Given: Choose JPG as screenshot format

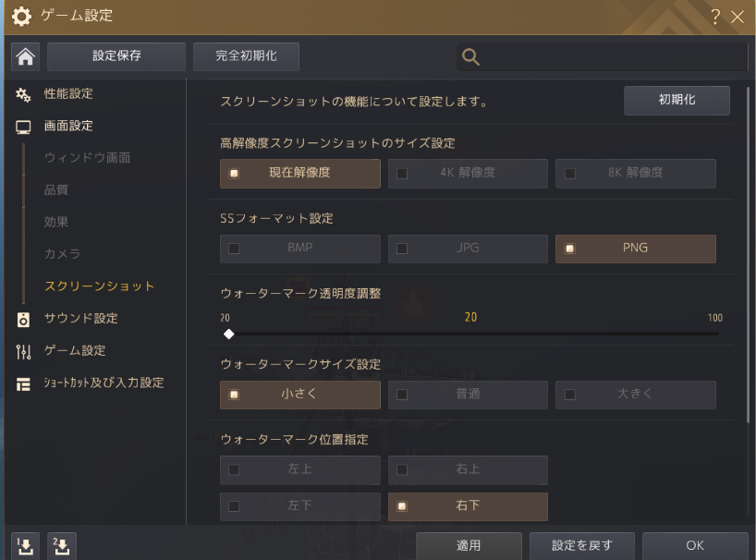Looking at the screenshot, I should point(467,249).
